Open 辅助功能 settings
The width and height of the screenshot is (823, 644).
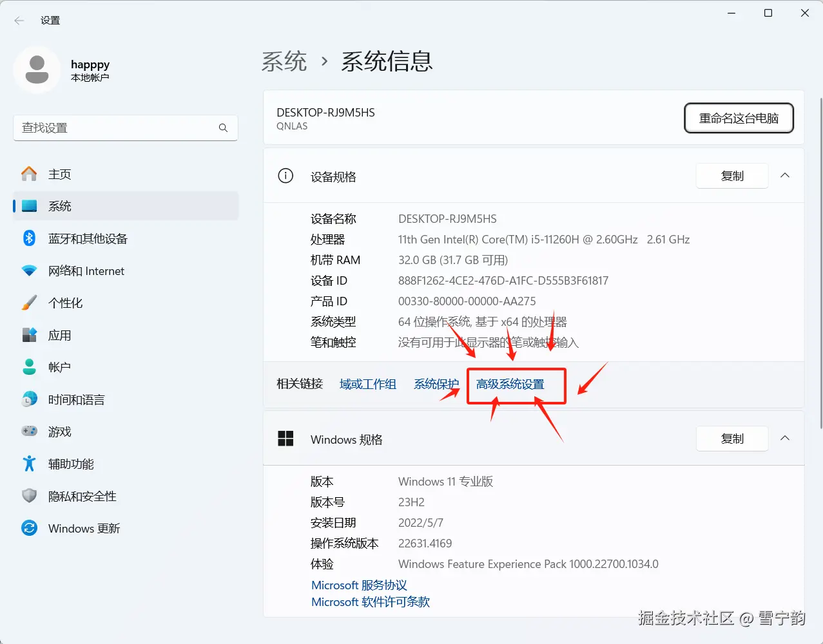point(126,464)
